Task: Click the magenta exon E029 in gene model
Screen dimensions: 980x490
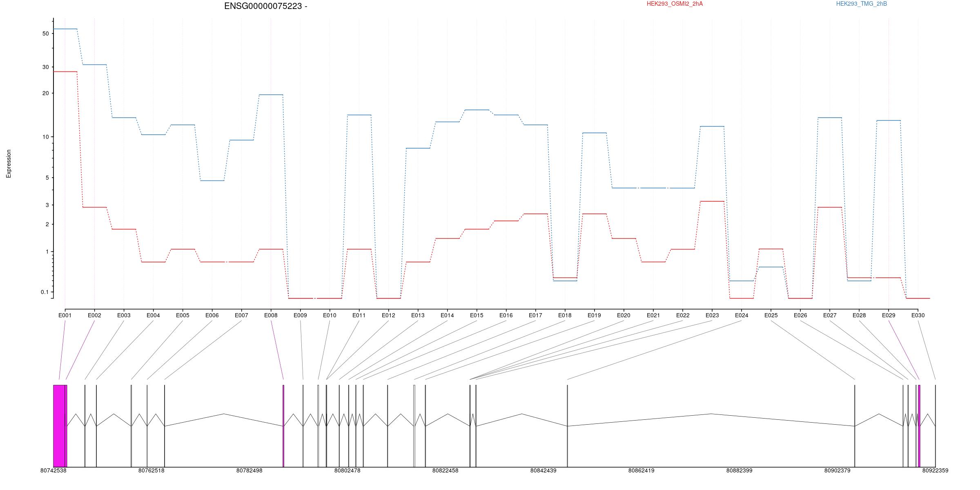Action: point(919,426)
